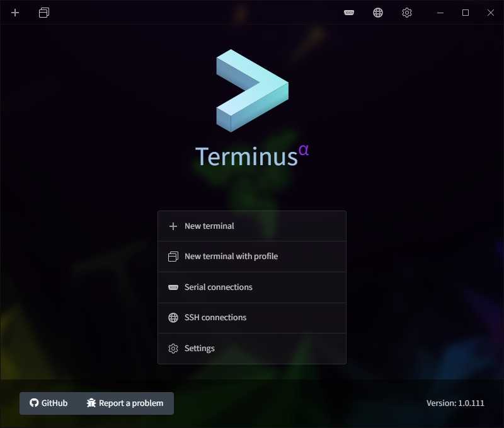
Task: Click the bug icon on Report a problem
Action: point(91,403)
